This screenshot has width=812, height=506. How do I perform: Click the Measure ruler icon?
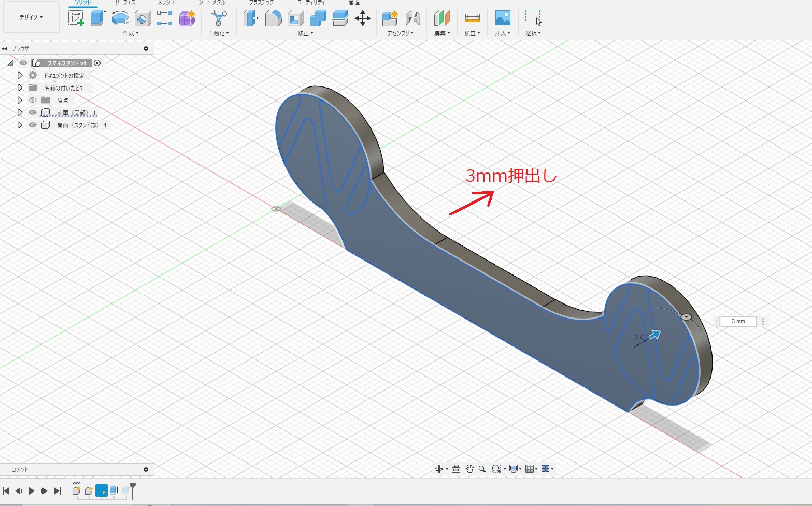point(472,19)
